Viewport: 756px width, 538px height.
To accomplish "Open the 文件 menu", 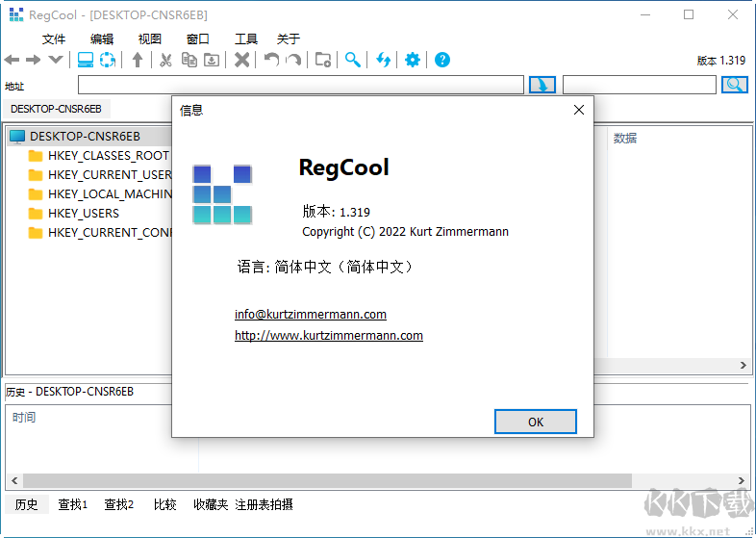I will click(54, 39).
